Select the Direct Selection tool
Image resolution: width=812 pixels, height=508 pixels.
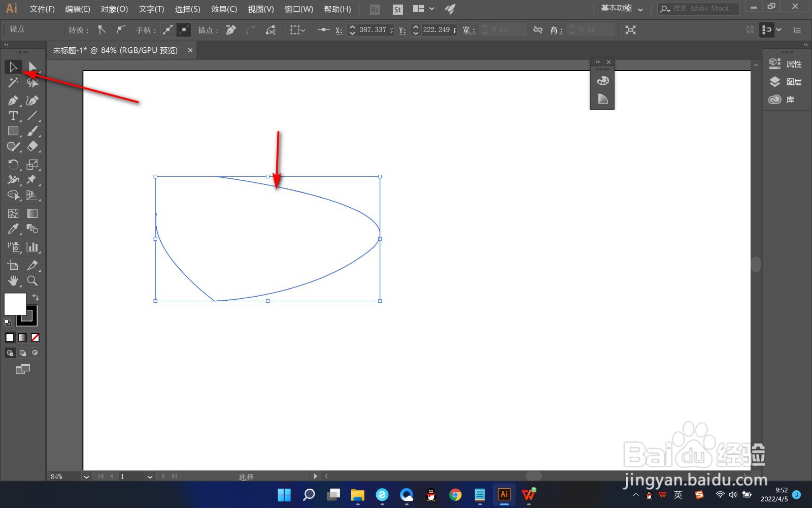(32, 67)
